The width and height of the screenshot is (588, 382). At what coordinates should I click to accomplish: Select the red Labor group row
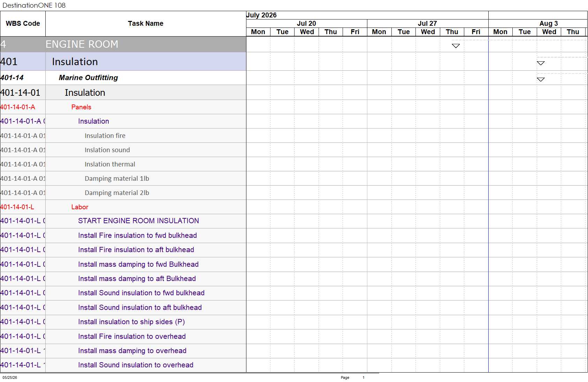click(123, 207)
